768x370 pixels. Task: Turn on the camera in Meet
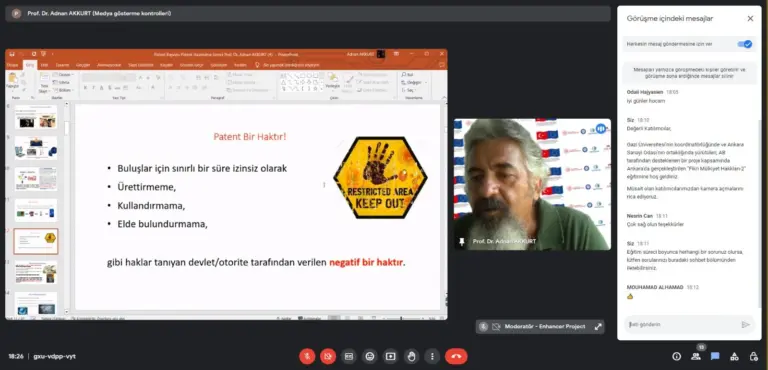click(328, 356)
